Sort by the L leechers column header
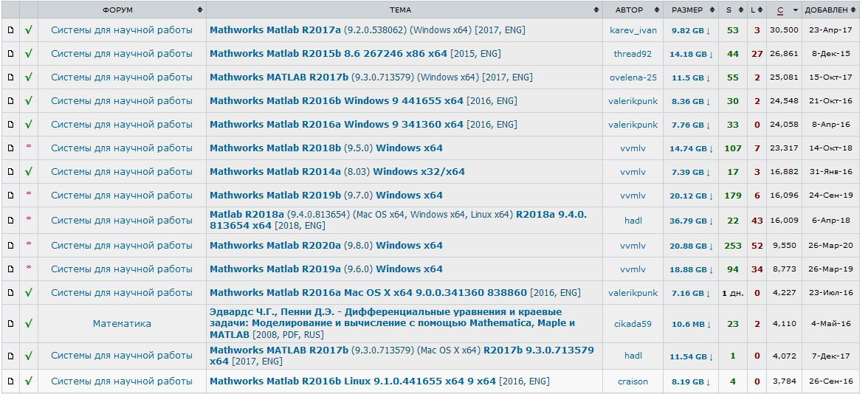Screen dimensions: 868x394 (x=757, y=10)
